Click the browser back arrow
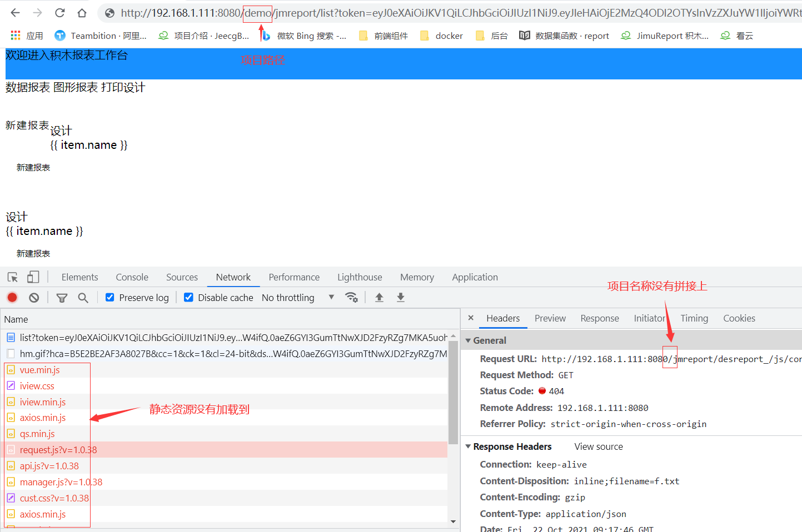The height and width of the screenshot is (532, 802). 15,13
